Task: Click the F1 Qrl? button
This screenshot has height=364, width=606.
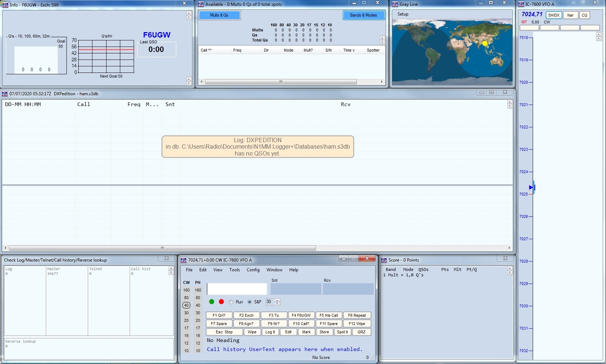Action: [x=219, y=315]
